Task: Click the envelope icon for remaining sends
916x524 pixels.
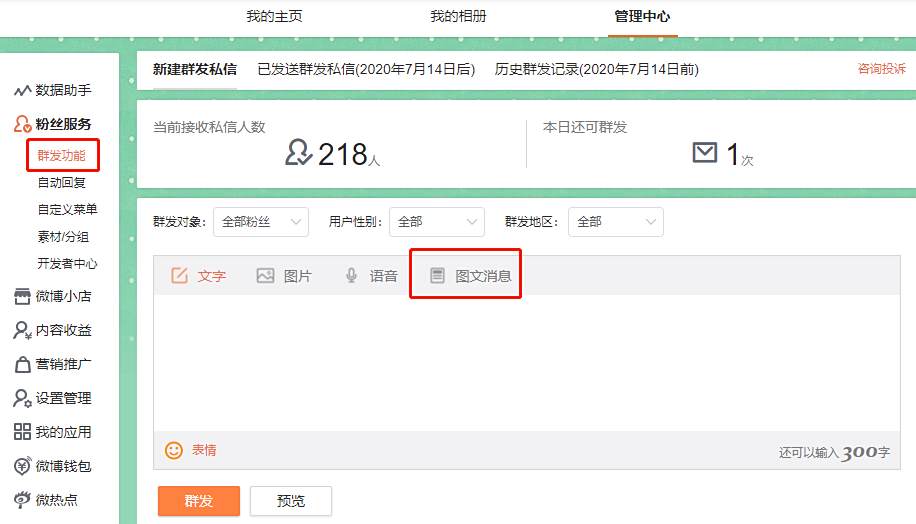Action: [x=705, y=153]
